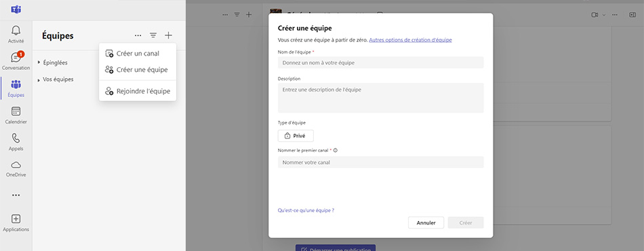Image resolution: width=644 pixels, height=251 pixels.
Task: Focus the Nommer votre canal field
Action: click(381, 162)
